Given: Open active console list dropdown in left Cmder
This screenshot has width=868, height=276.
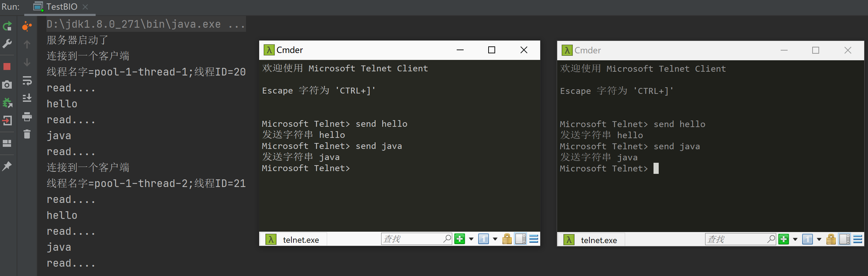Looking at the screenshot, I should (x=495, y=239).
